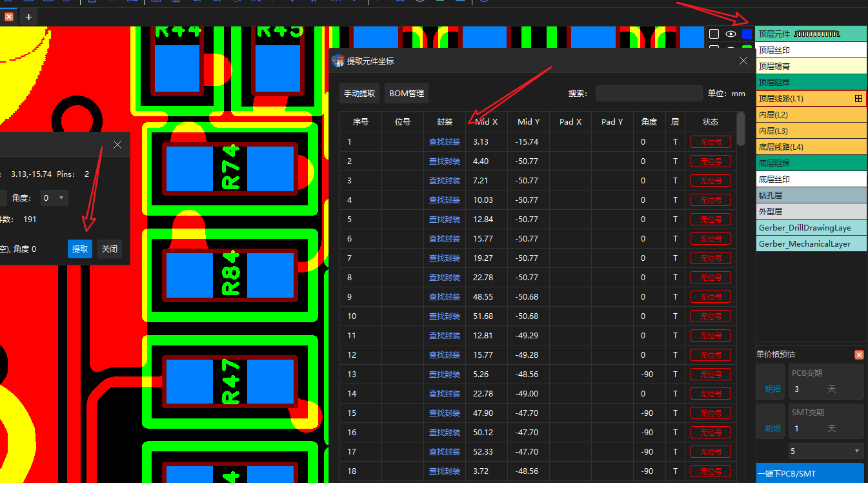Screen dimensions: 868x483
Task: Close the 提取元件坐标 dialog
Action: (x=743, y=61)
